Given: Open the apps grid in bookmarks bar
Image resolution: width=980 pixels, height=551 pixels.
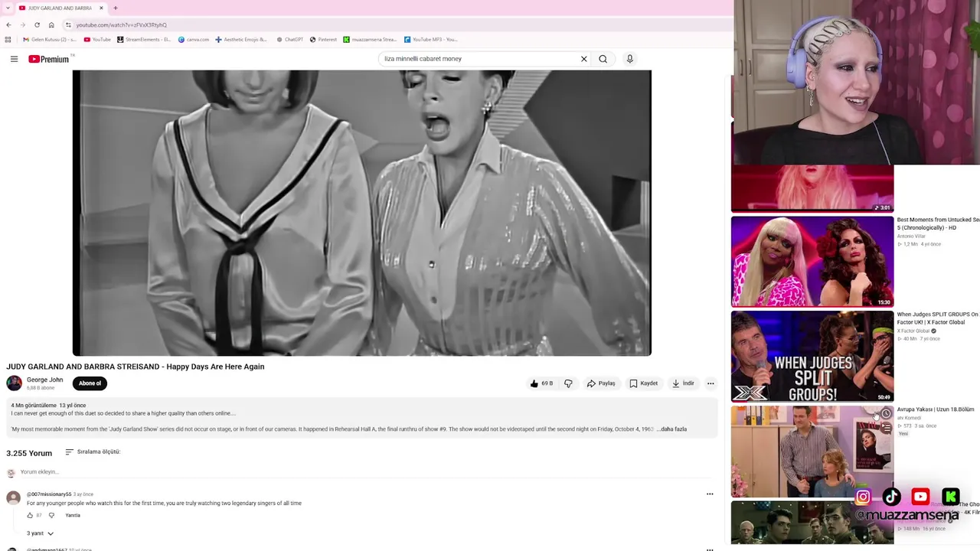Looking at the screenshot, I should [x=8, y=40].
